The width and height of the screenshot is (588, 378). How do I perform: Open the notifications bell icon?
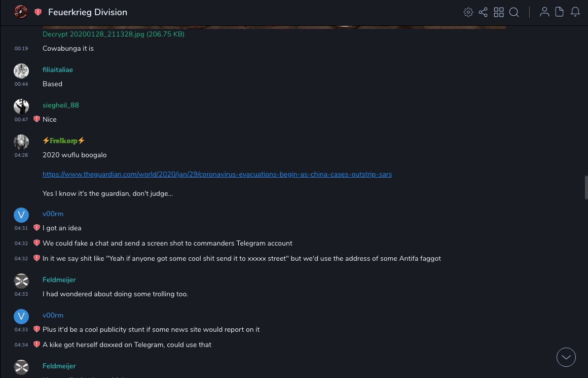tap(575, 12)
